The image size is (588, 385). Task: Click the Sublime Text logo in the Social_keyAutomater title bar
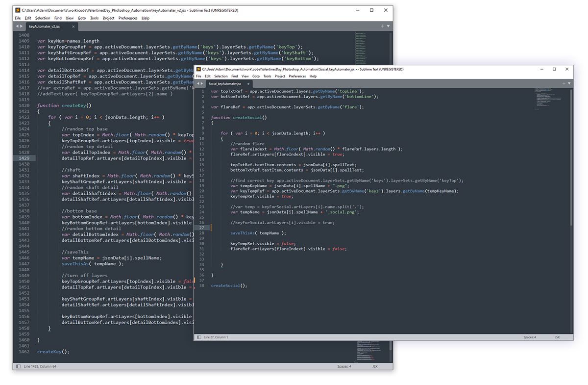tap(198, 70)
